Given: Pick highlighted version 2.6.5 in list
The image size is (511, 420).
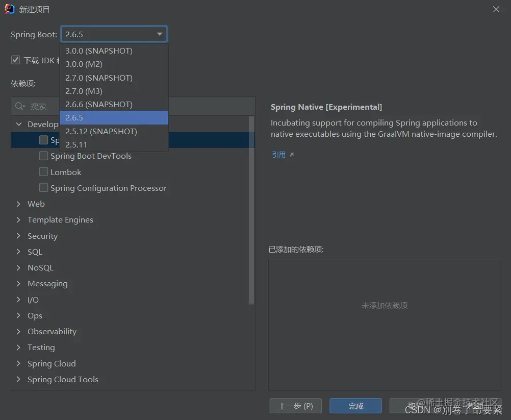Looking at the screenshot, I should click(x=114, y=118).
